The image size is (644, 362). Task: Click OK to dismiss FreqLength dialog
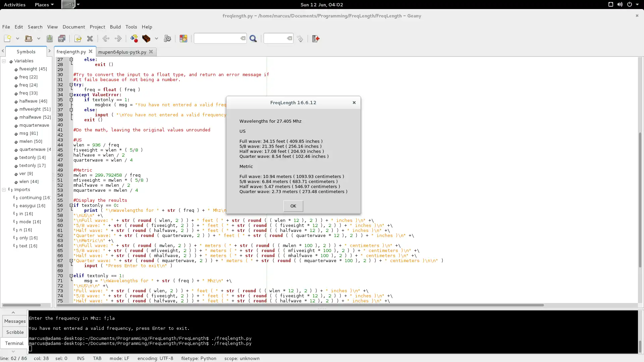[x=293, y=205]
